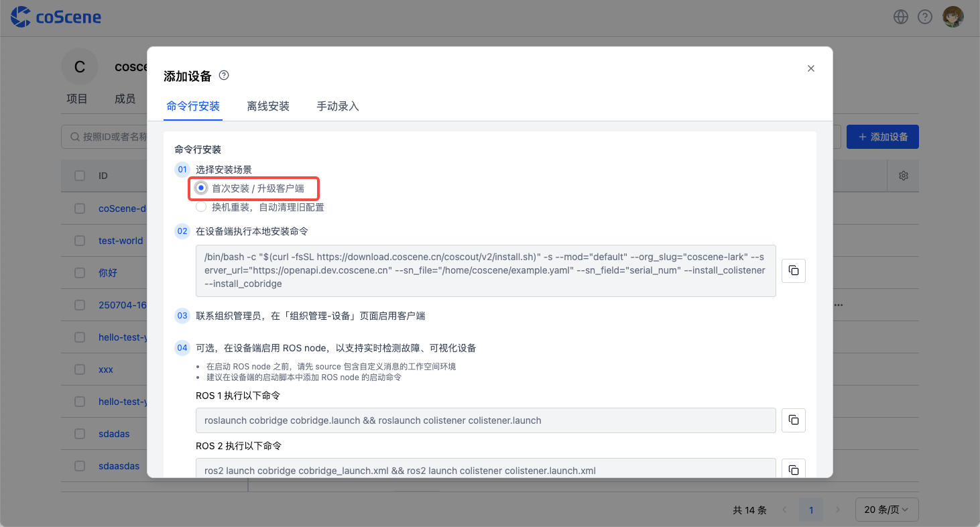The width and height of the screenshot is (980, 527).
Task: Select 换机重装，自动清理旧配置 radio option
Action: click(x=200, y=207)
